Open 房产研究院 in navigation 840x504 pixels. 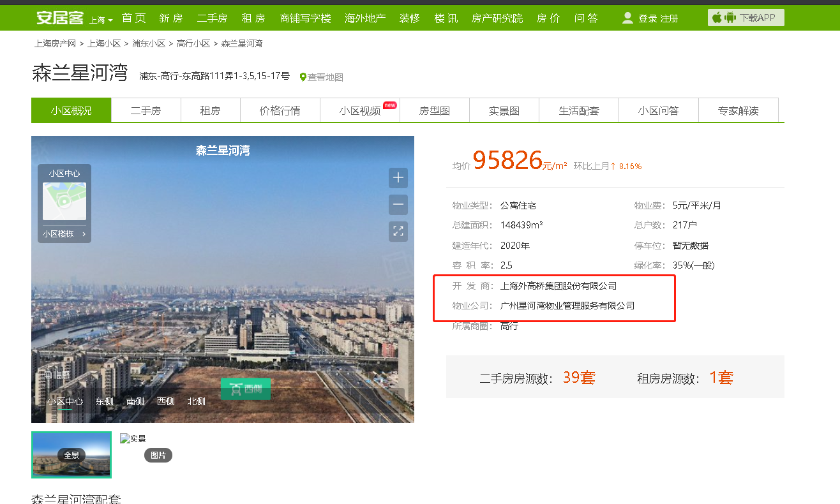tap(497, 19)
